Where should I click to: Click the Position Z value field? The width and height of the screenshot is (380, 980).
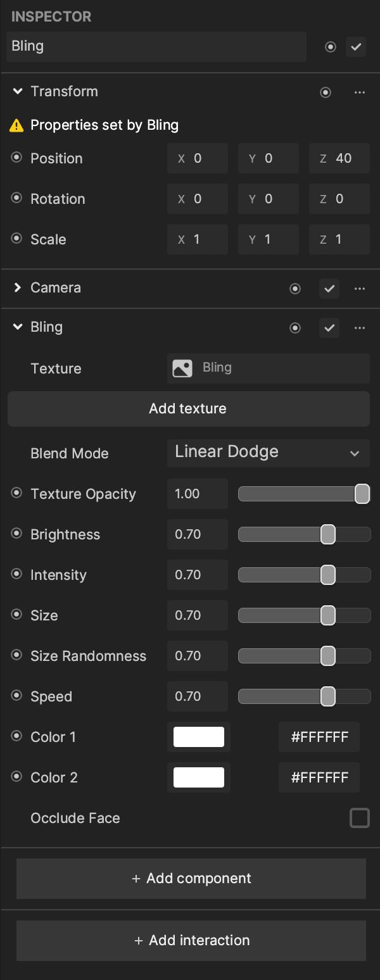point(339,158)
